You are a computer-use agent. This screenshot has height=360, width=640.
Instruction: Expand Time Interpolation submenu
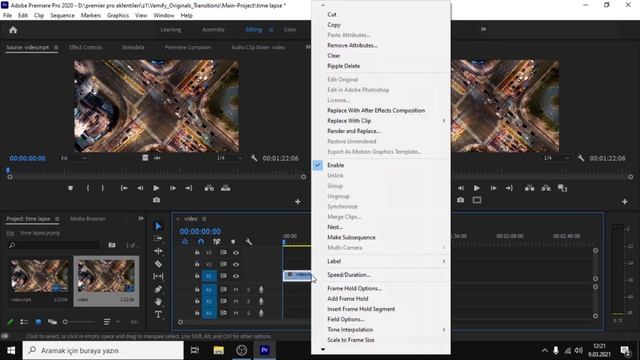444,330
